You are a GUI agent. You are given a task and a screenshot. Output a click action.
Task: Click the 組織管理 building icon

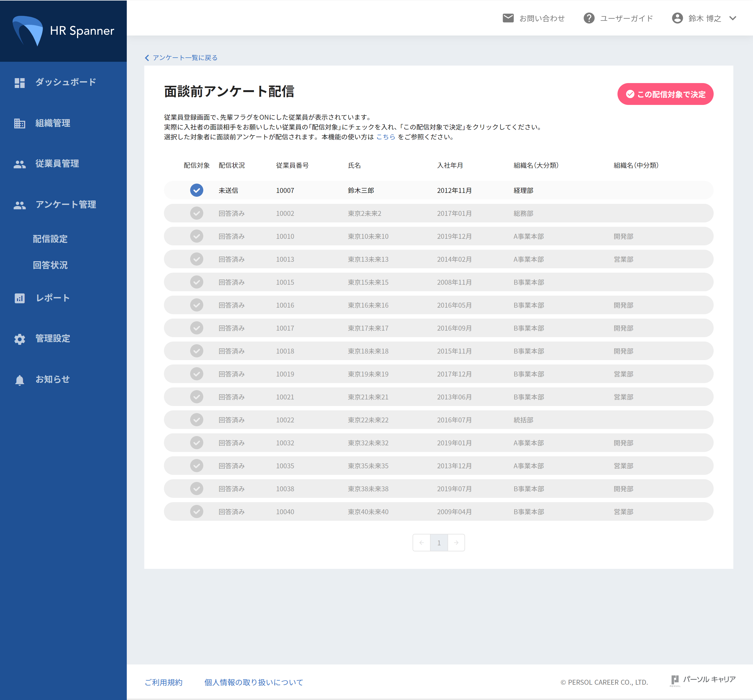[x=19, y=123]
